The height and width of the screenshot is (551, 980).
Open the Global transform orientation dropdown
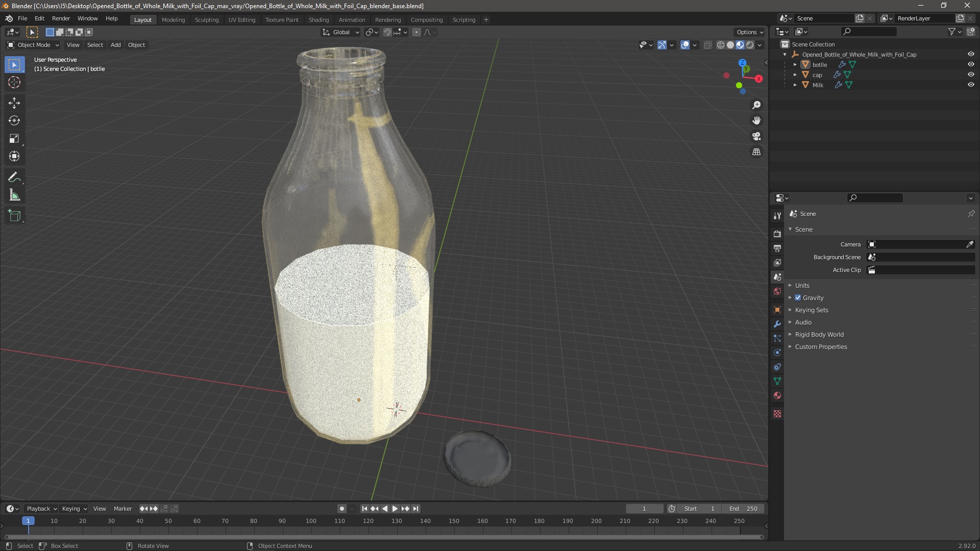tap(341, 32)
